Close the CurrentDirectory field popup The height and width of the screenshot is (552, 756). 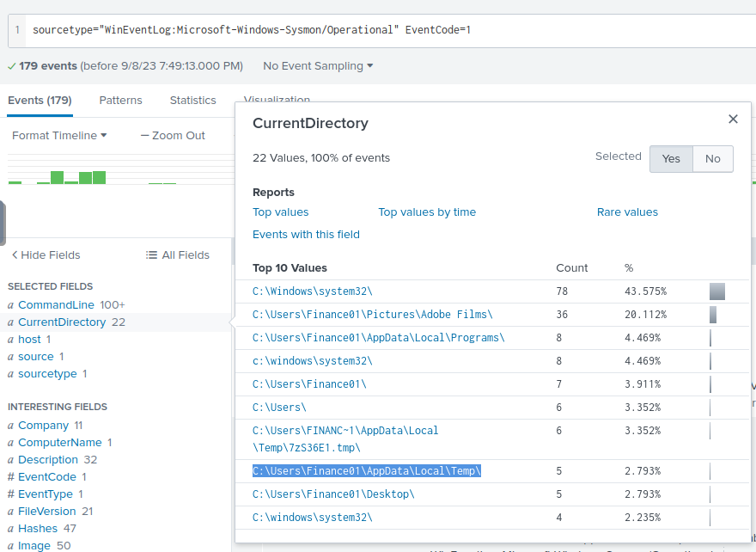coord(733,119)
